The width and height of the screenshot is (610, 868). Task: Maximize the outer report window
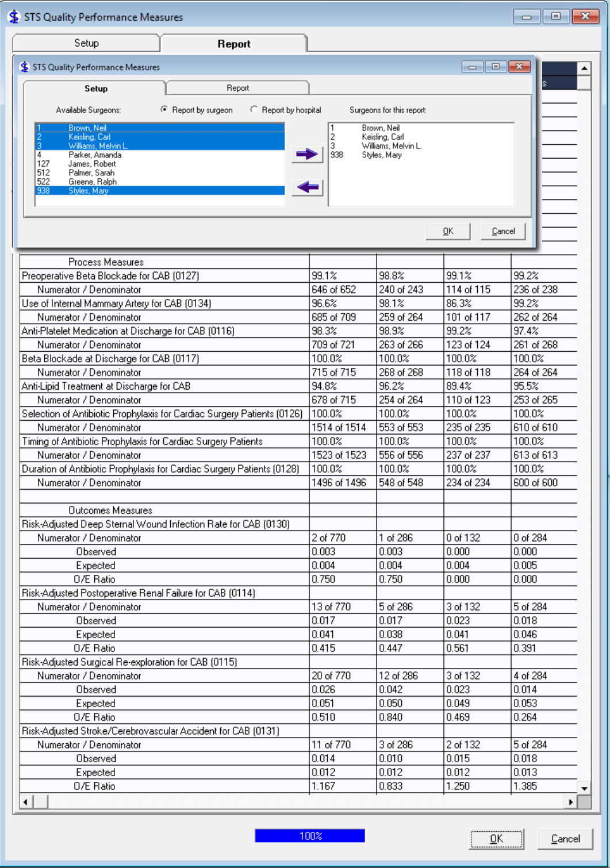[556, 17]
